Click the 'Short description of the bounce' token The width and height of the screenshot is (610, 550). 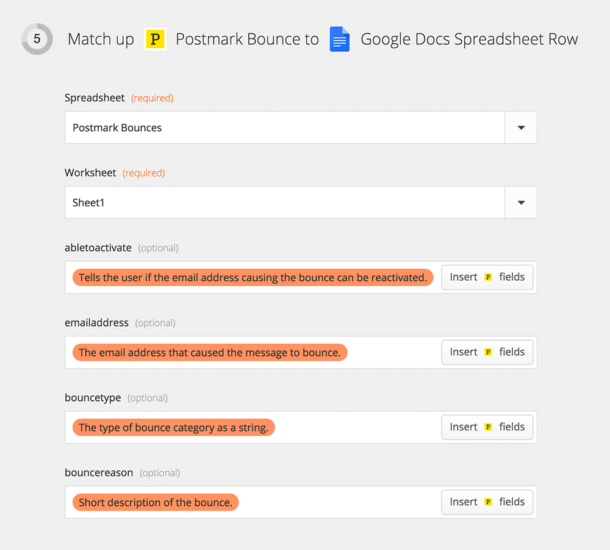click(155, 502)
